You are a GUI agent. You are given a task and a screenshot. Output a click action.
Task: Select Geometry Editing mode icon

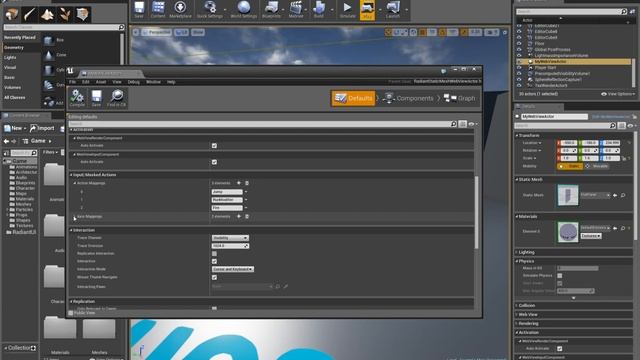[x=83, y=15]
